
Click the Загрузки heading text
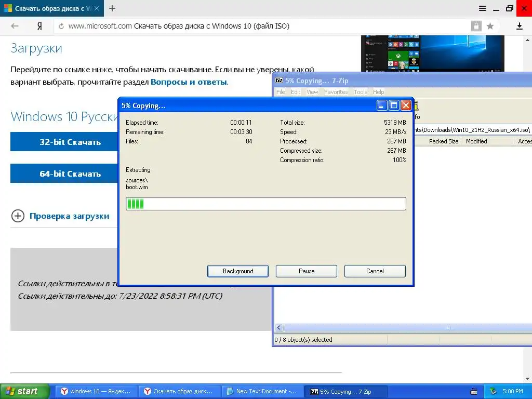click(36, 48)
